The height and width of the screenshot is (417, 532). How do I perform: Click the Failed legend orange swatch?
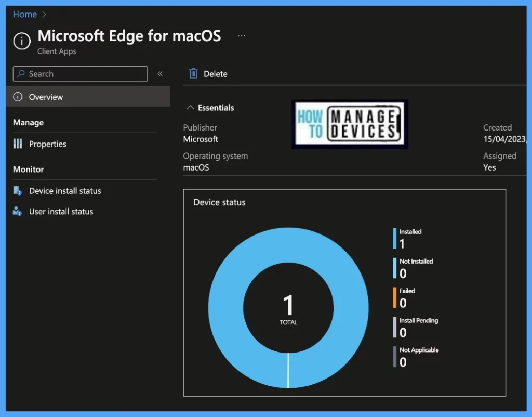tap(395, 297)
